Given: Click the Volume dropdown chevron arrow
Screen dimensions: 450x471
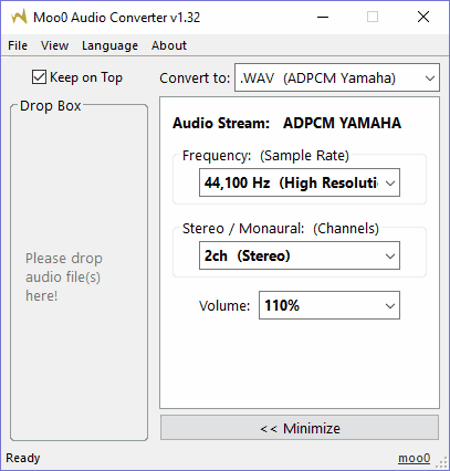Looking at the screenshot, I should (390, 306).
